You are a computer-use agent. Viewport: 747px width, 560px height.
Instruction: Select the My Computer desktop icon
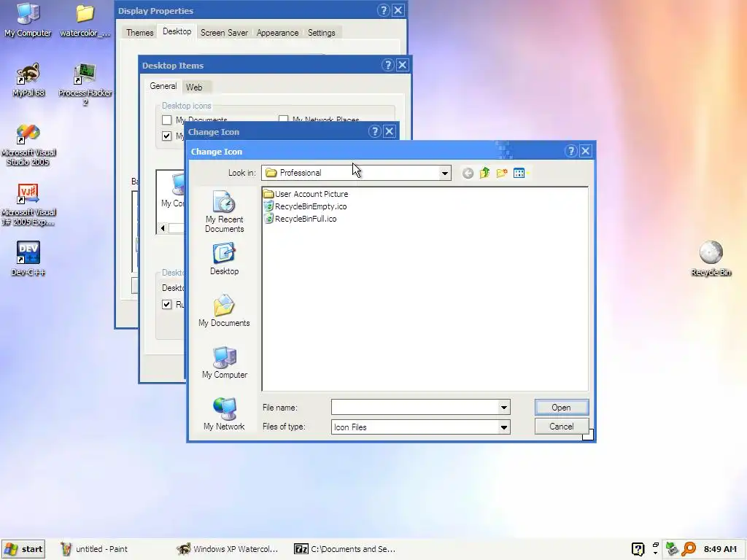point(28,20)
